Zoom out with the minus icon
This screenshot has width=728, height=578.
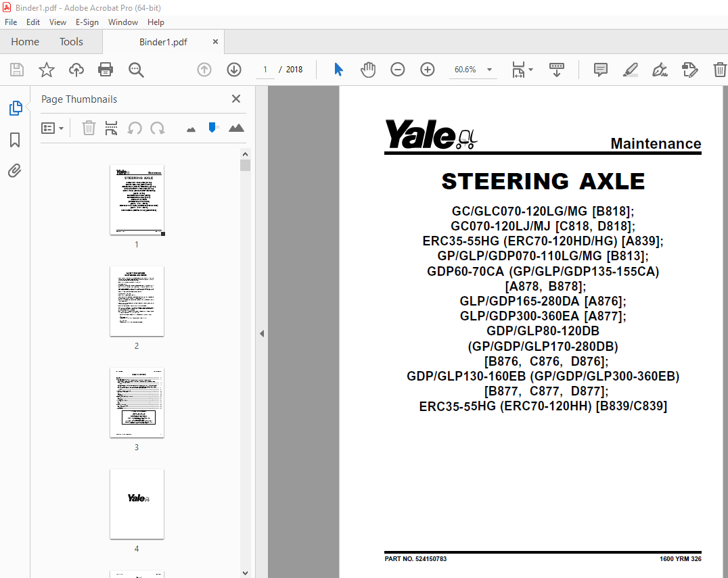[x=397, y=70]
